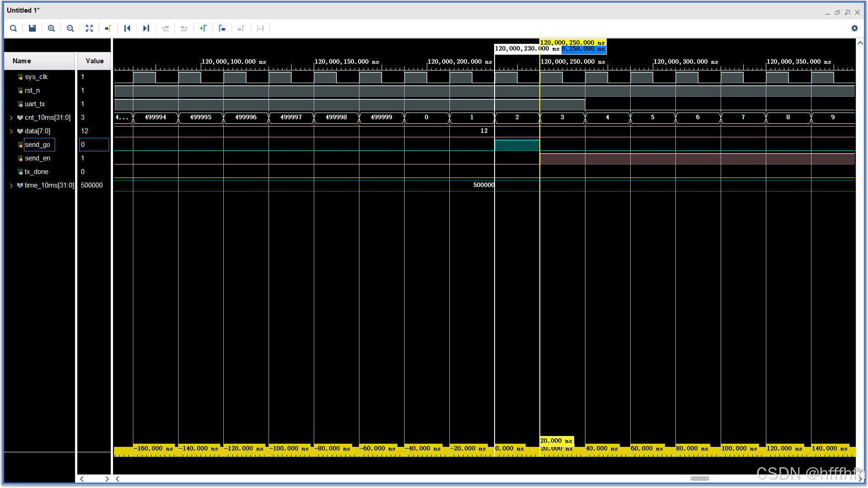The height and width of the screenshot is (488, 868).
Task: Save the waveform configuration
Action: (32, 28)
